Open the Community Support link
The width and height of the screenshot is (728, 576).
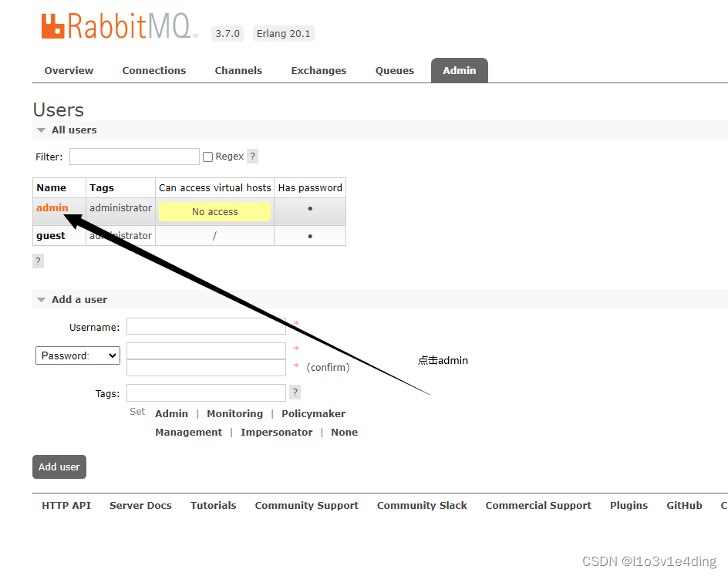coord(306,506)
